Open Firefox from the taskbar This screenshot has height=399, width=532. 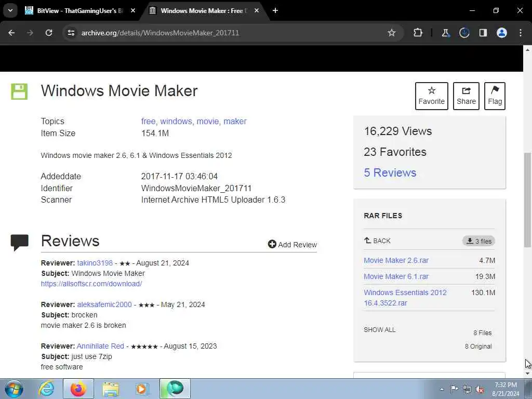pyautogui.click(x=78, y=389)
